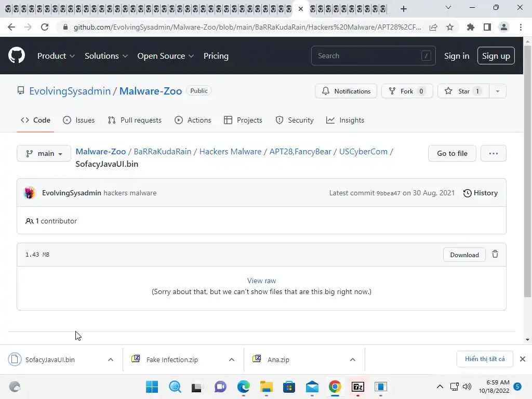Open taskbar Search
Screen dimensions: 532x399
pyautogui.click(x=175, y=387)
